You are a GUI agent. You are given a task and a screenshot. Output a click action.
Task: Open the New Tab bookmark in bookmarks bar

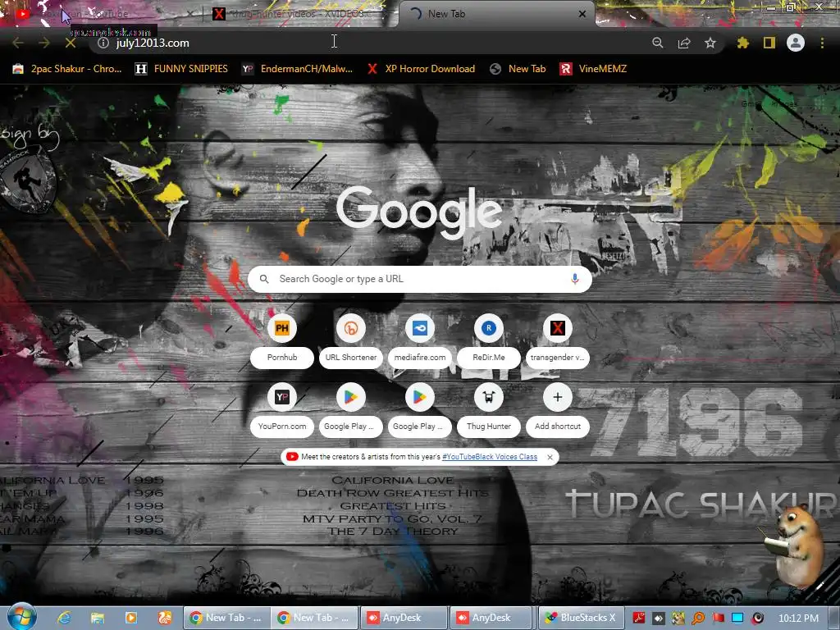tap(518, 69)
